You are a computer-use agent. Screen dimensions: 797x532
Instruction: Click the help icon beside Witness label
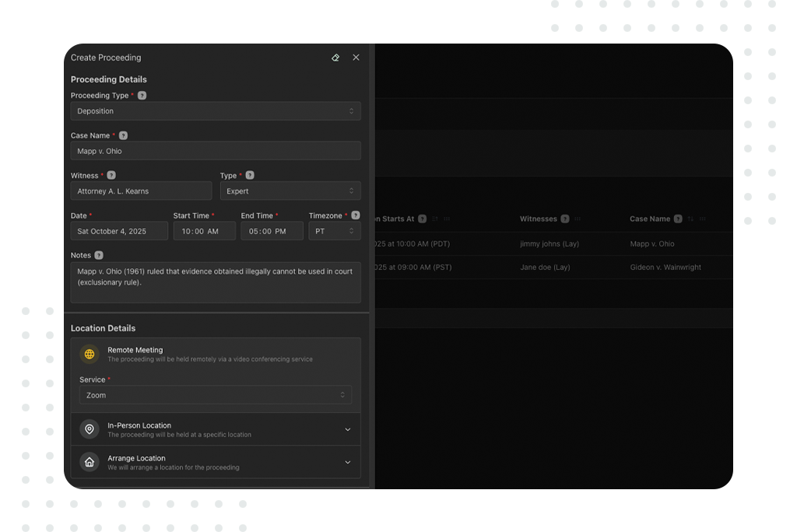[x=111, y=175]
